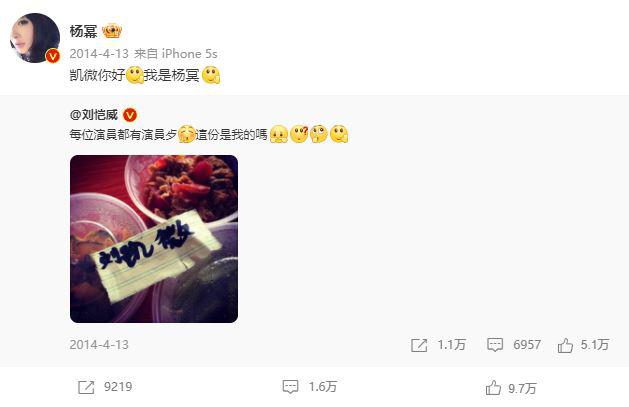Open the original post's 2014-4-13 date link
This screenshot has width=629, height=407.
coord(99,344)
